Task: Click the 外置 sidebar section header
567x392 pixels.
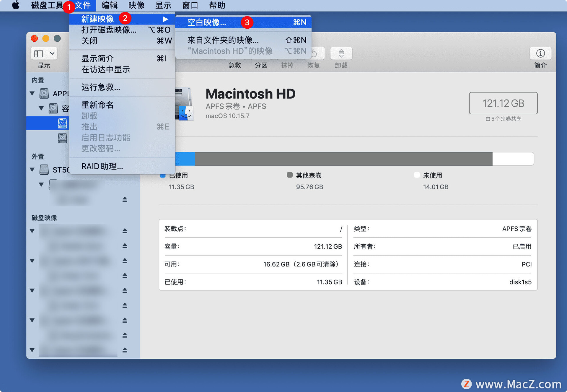Action: click(38, 156)
